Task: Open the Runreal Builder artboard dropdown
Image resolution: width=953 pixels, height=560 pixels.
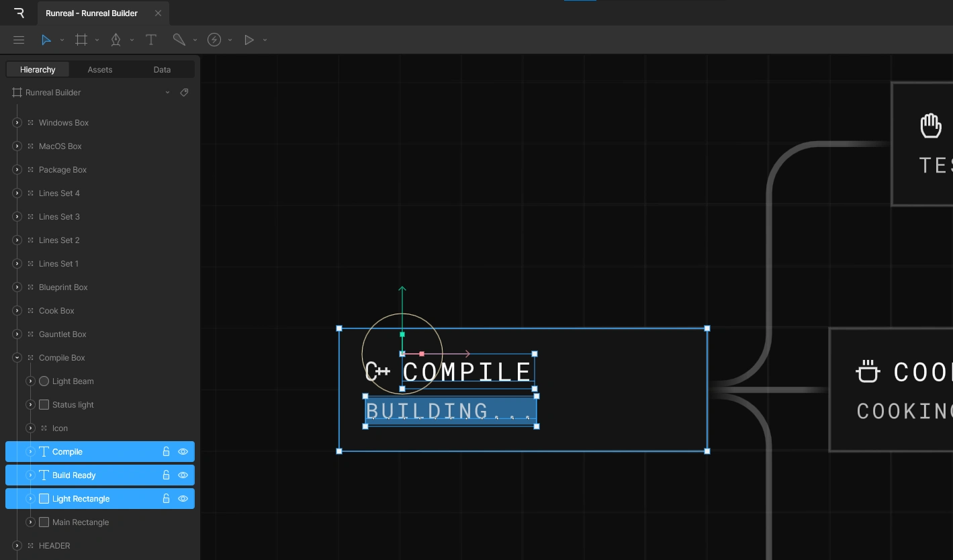Action: (x=167, y=93)
